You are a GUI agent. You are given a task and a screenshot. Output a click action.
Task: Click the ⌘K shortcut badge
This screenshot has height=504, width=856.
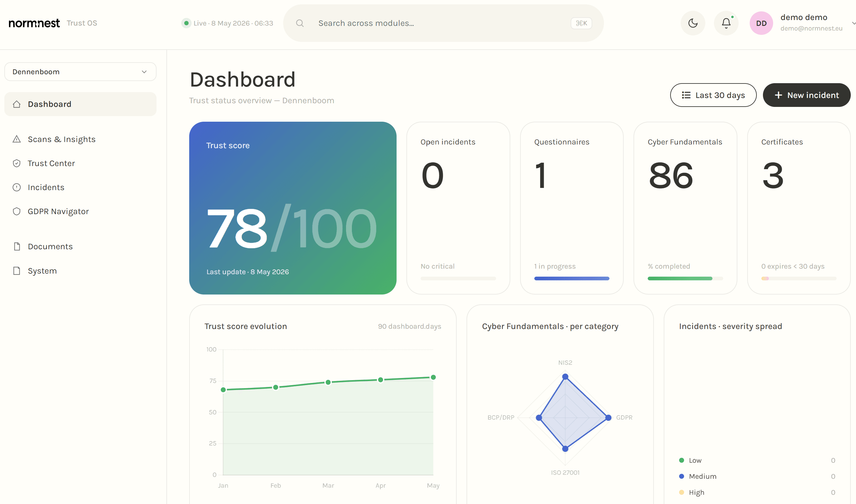tap(581, 23)
